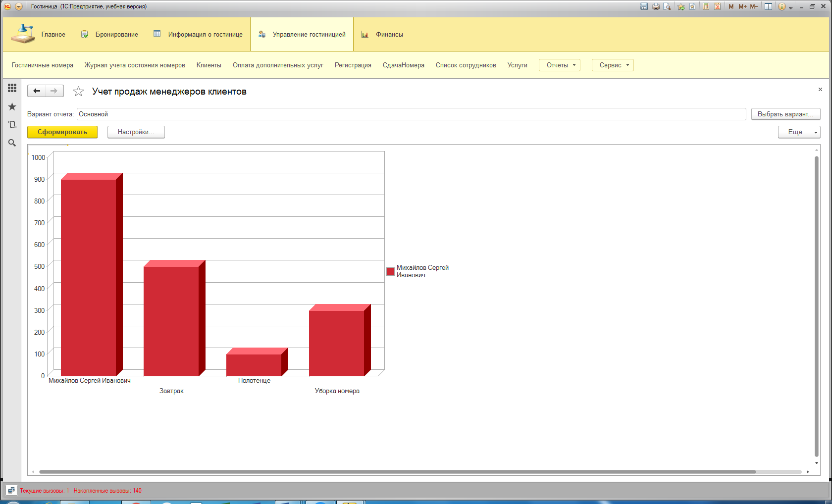
Task: Expand the Отчеты dropdown
Action: coord(559,65)
